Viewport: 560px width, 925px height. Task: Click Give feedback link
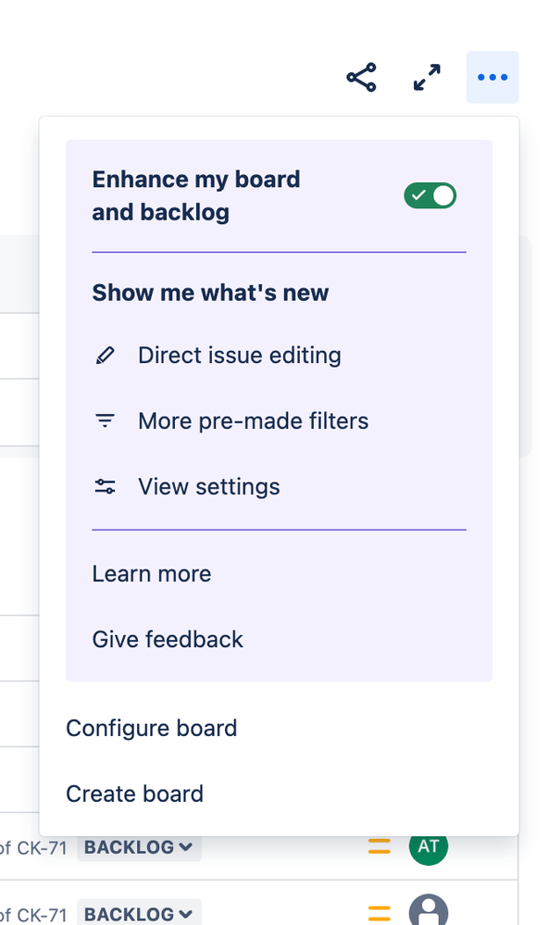[x=168, y=640]
